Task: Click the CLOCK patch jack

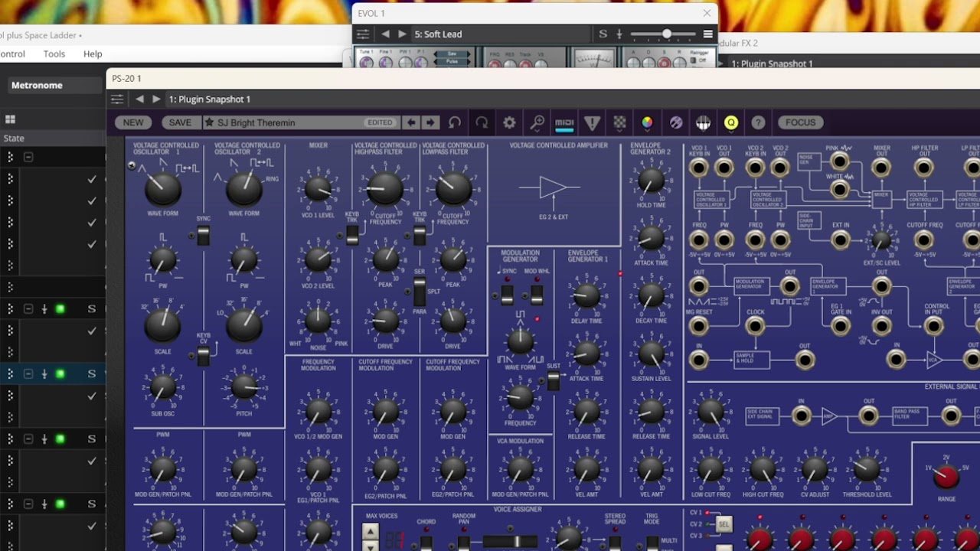Action: pos(755,326)
